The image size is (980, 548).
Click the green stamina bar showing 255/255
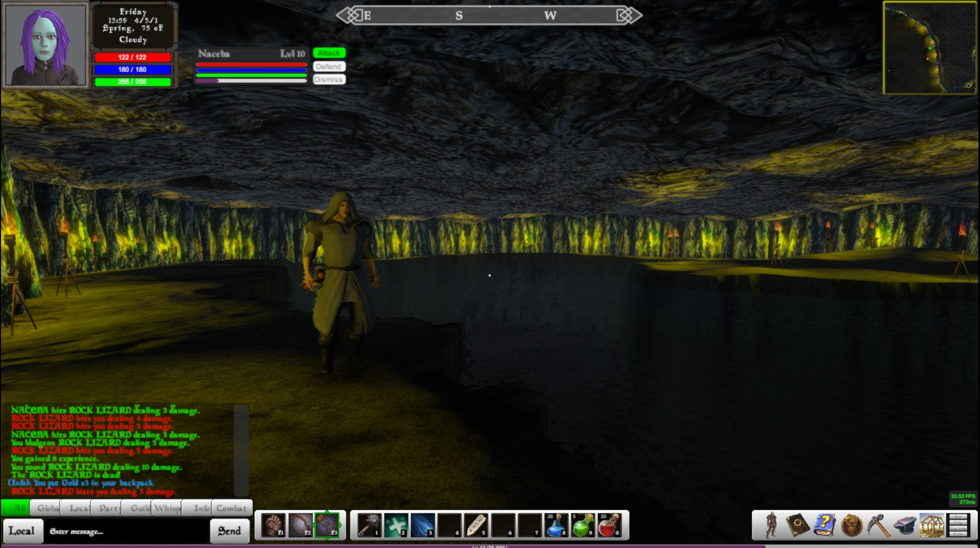132,82
